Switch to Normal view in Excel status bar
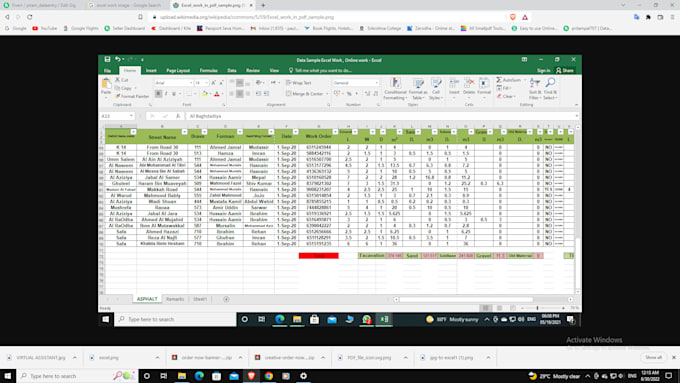Viewport: 680px width, 383px height. 486,308
